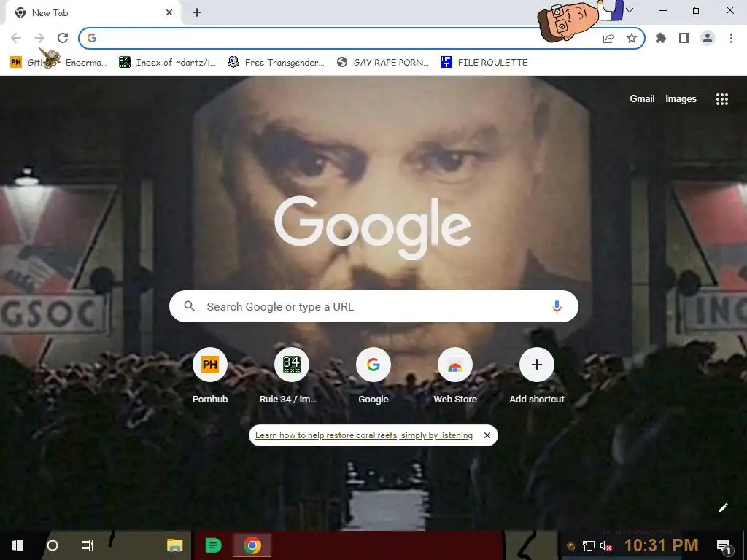
Task: Expand the tab search chevron
Action: 630,10
